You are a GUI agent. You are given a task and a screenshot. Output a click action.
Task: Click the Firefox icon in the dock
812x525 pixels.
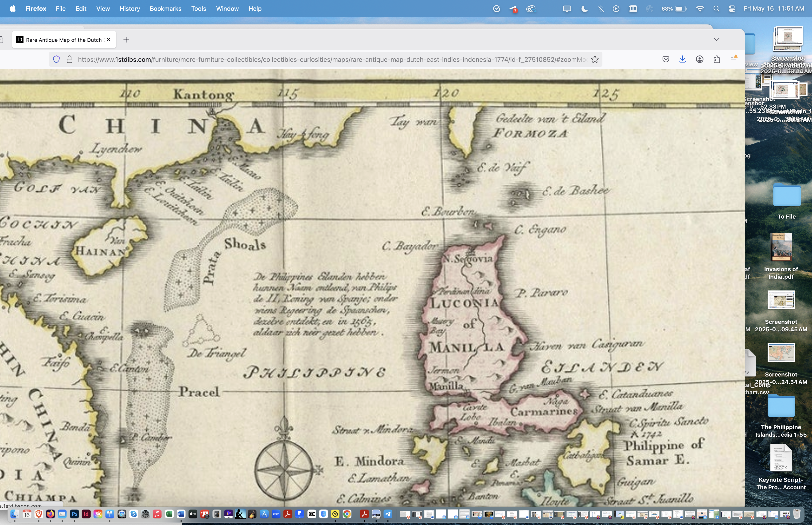click(x=51, y=514)
